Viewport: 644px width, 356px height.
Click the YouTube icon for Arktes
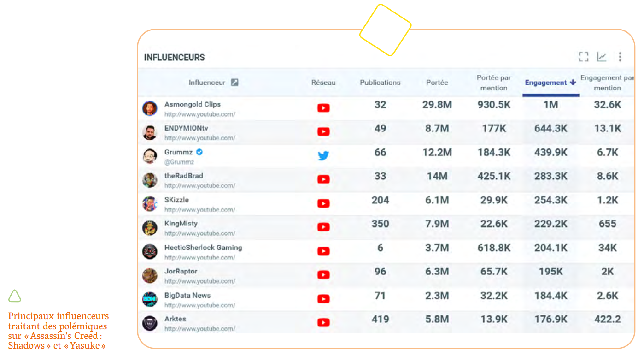coord(323,323)
